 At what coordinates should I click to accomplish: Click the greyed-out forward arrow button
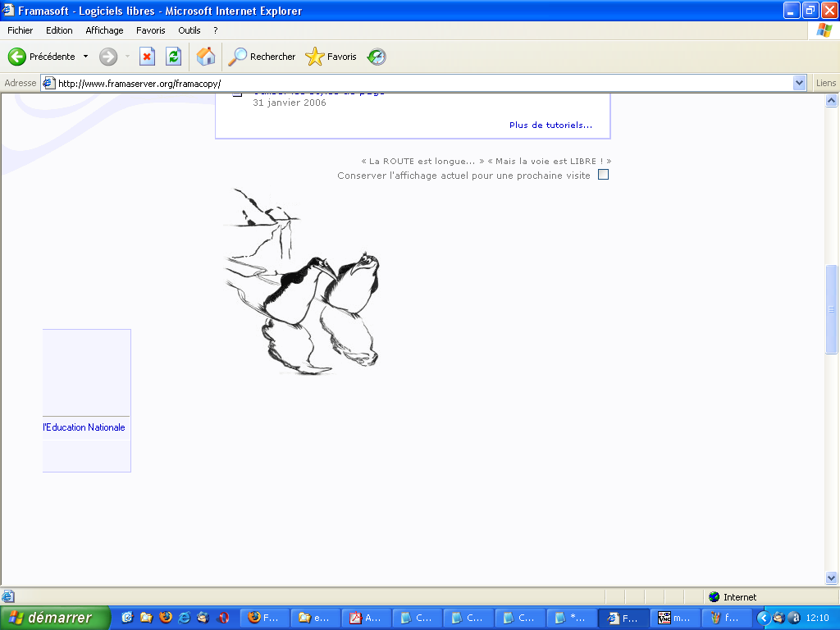(x=108, y=57)
